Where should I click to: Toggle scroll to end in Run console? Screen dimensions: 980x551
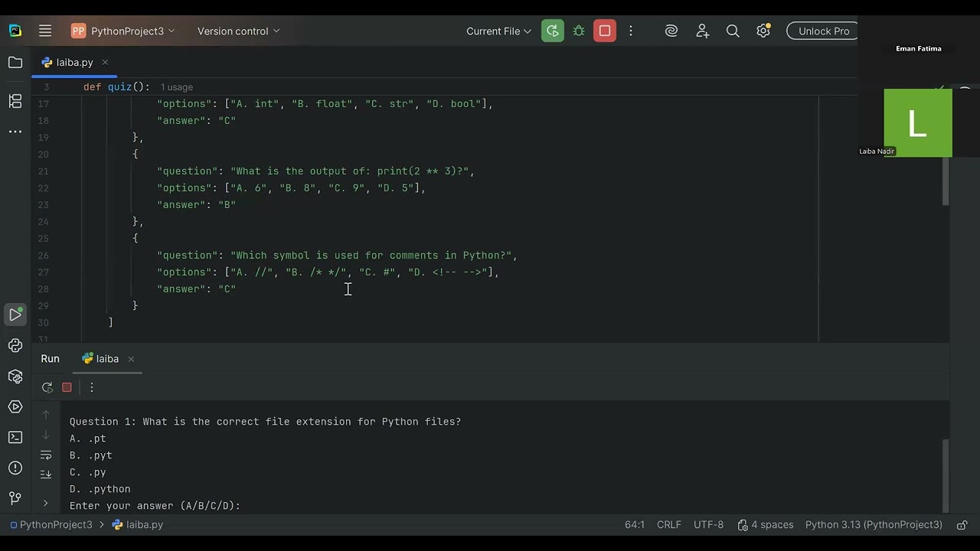[x=46, y=474]
